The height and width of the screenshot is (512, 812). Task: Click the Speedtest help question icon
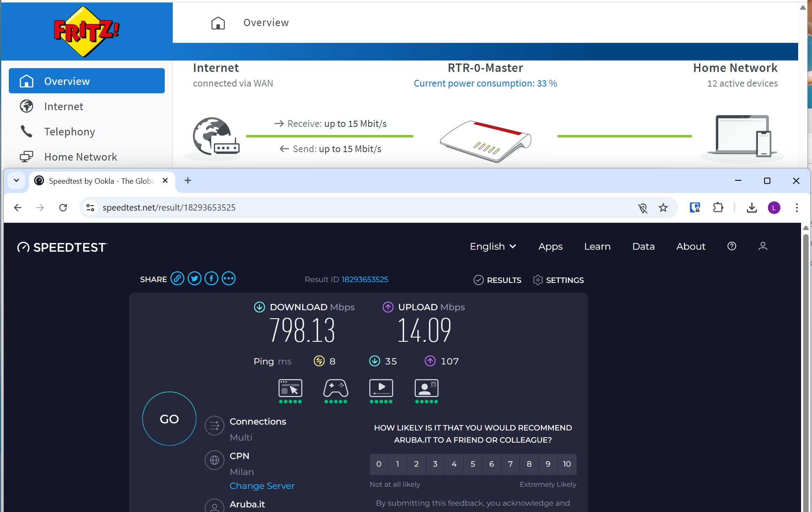732,246
